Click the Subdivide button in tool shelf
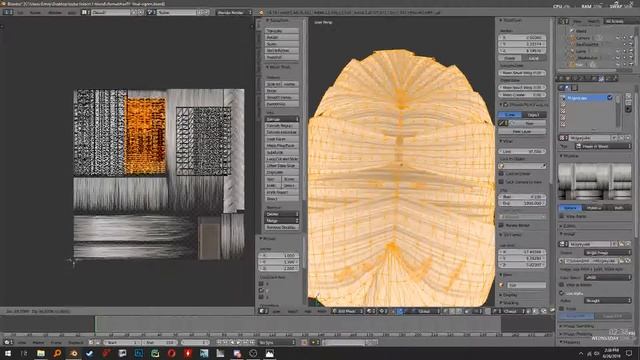 click(x=282, y=152)
